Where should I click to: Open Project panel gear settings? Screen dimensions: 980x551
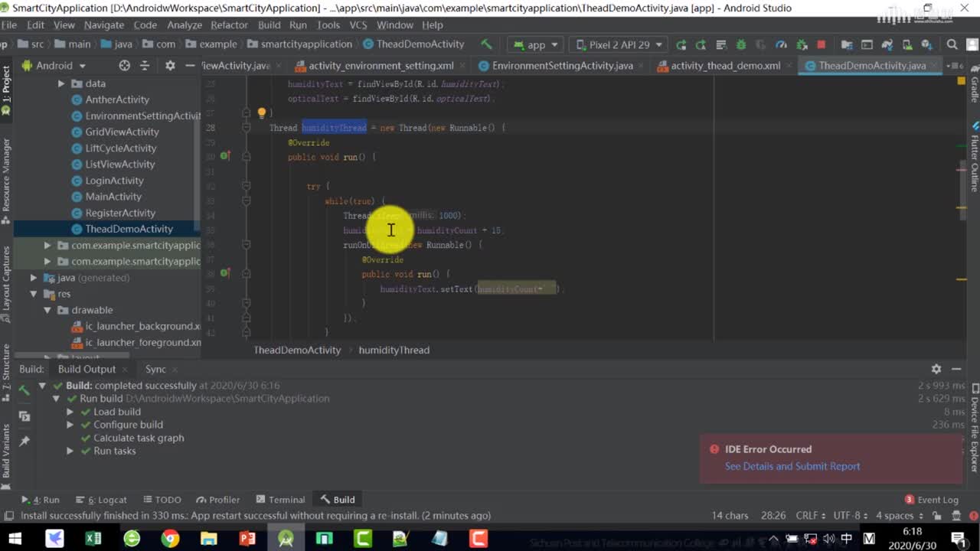pyautogui.click(x=170, y=66)
